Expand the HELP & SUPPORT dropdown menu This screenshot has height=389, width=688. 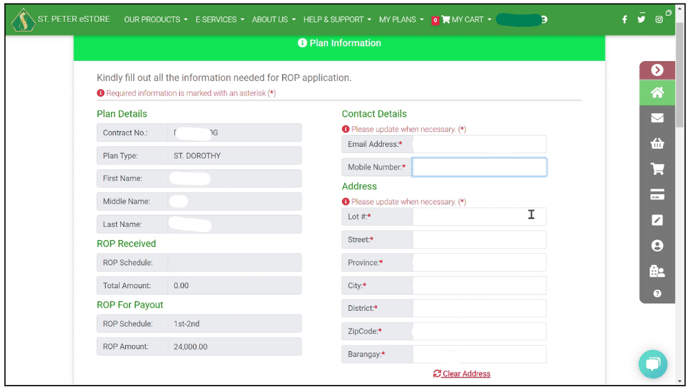(337, 19)
